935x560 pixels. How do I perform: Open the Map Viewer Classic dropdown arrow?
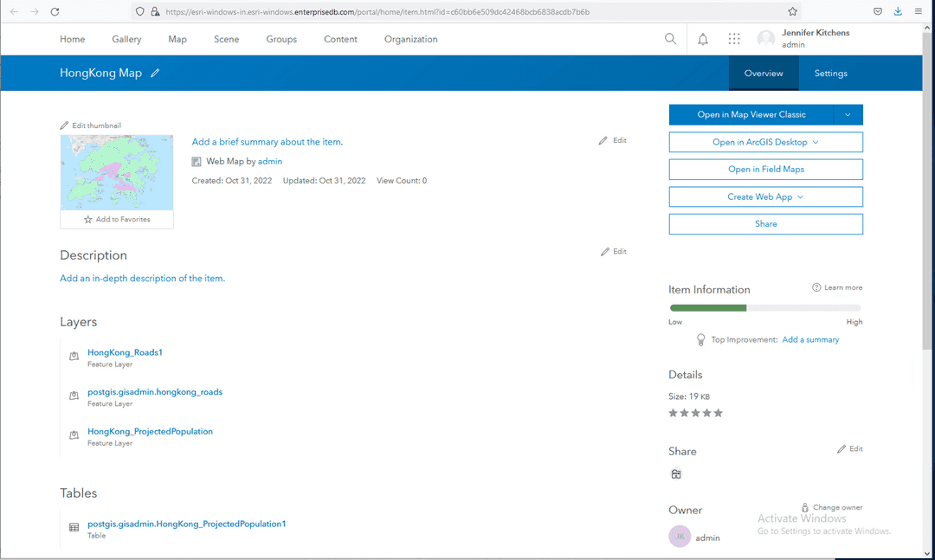(x=849, y=114)
